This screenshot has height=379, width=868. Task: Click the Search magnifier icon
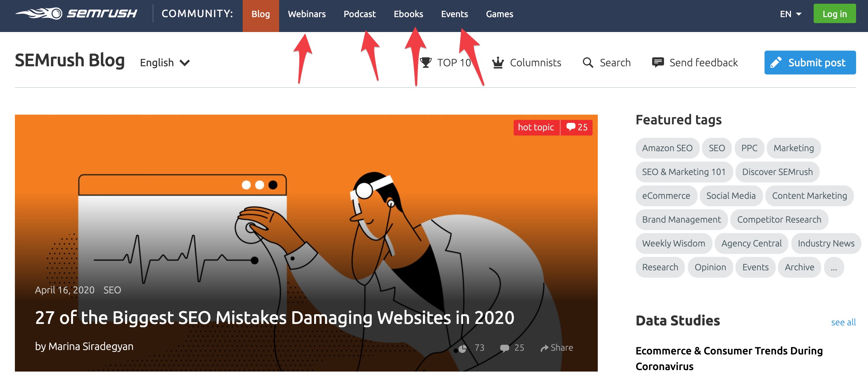tap(588, 63)
